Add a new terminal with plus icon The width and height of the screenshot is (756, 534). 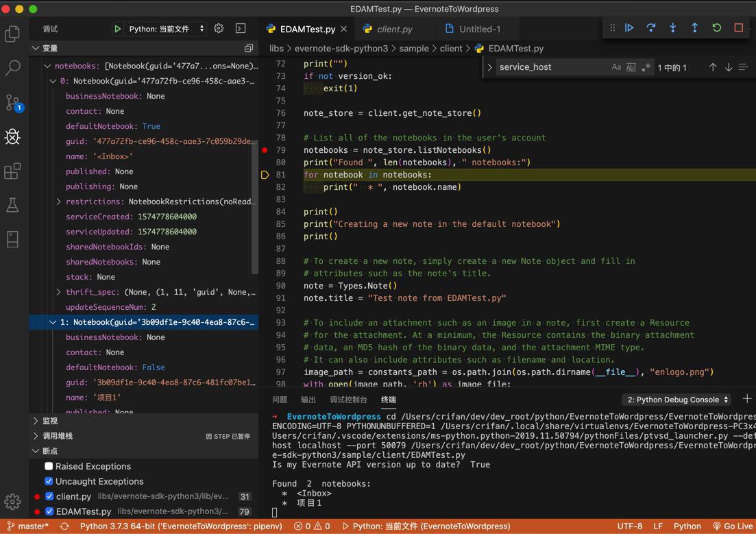pyautogui.click(x=747, y=399)
